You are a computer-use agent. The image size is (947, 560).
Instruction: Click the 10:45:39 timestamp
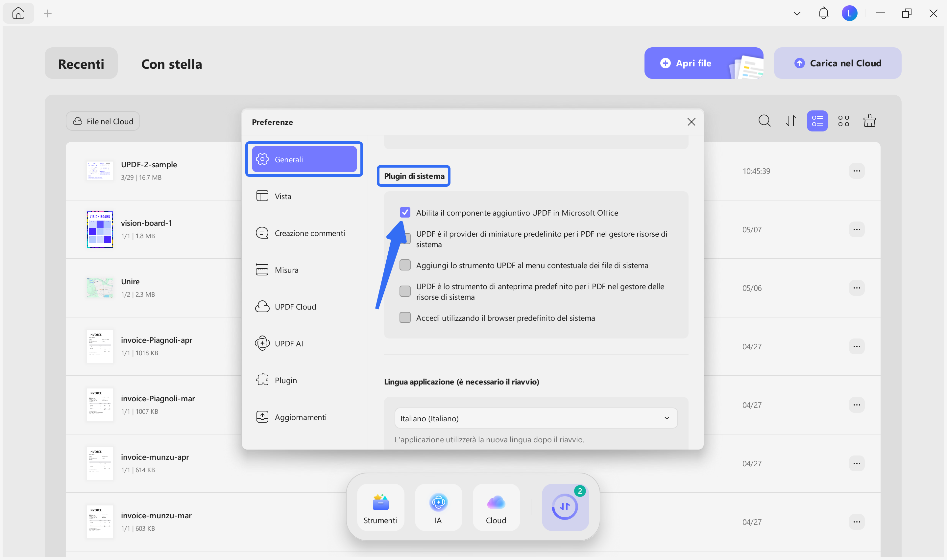[x=756, y=171]
